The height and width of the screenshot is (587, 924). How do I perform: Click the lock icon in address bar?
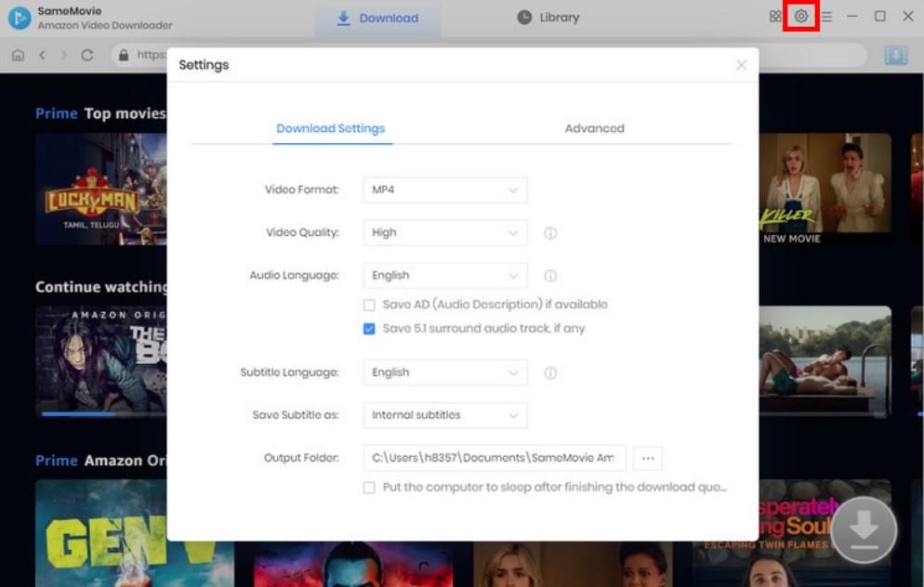(124, 56)
